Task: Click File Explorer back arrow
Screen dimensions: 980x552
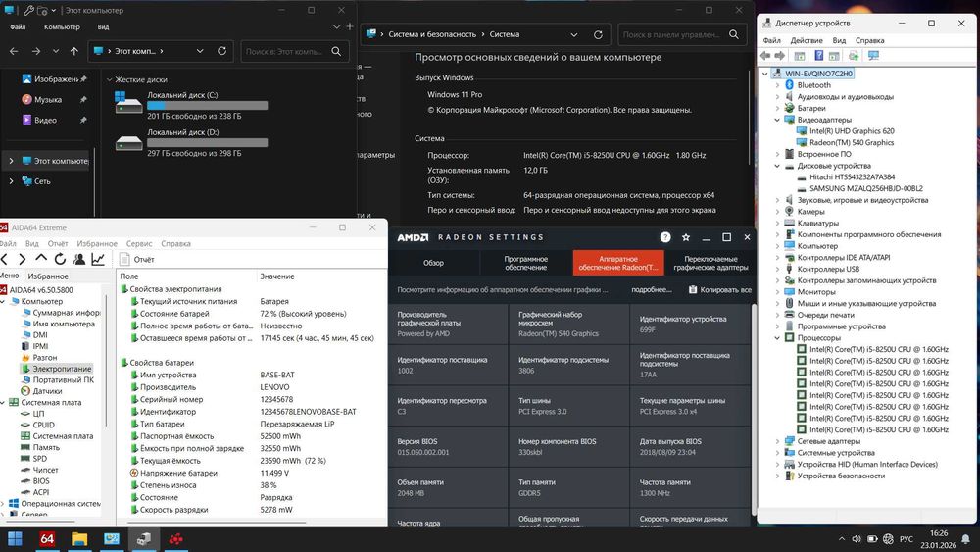Action: coord(14,51)
